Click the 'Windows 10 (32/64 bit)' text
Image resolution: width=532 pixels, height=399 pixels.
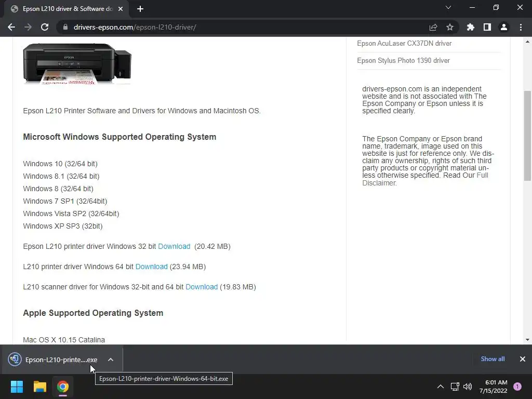60,164
